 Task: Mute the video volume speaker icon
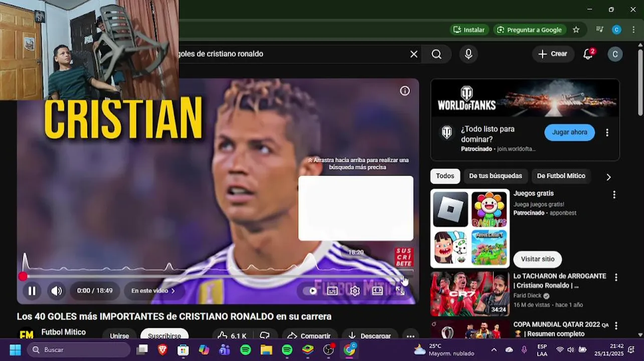click(x=57, y=291)
